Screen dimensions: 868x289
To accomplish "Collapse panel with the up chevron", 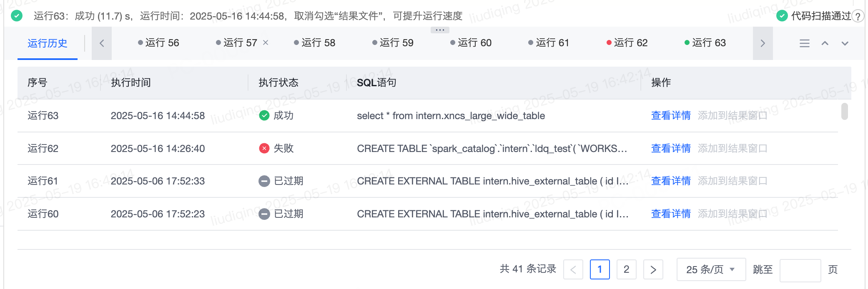I will pyautogui.click(x=825, y=43).
